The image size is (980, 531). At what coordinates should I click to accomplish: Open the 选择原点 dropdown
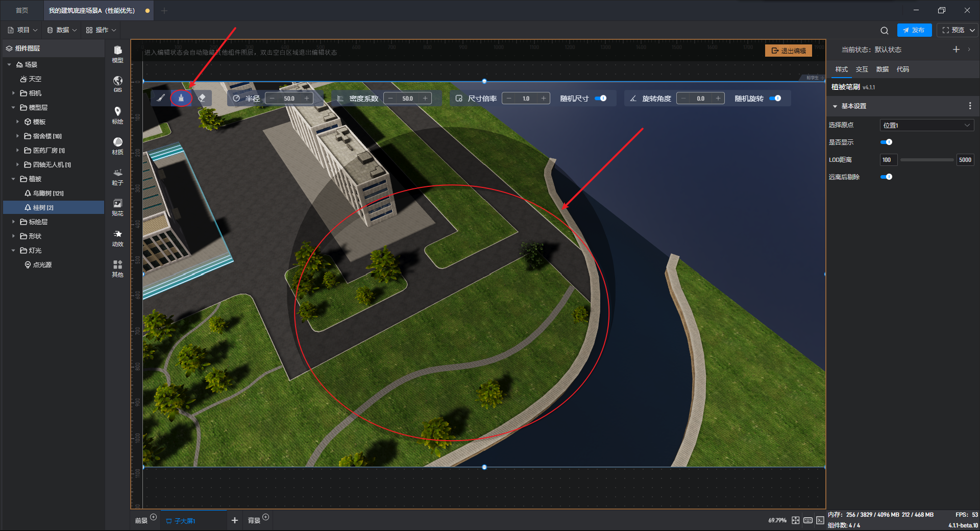926,125
